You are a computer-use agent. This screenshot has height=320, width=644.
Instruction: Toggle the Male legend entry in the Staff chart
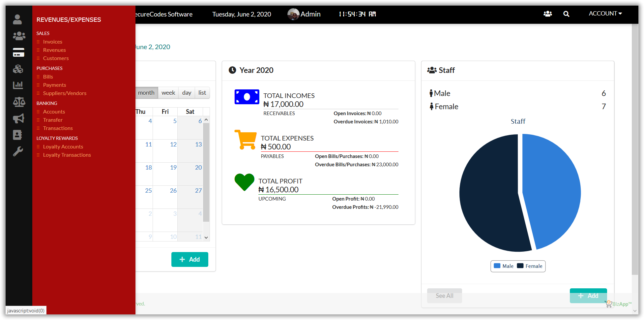(504, 266)
